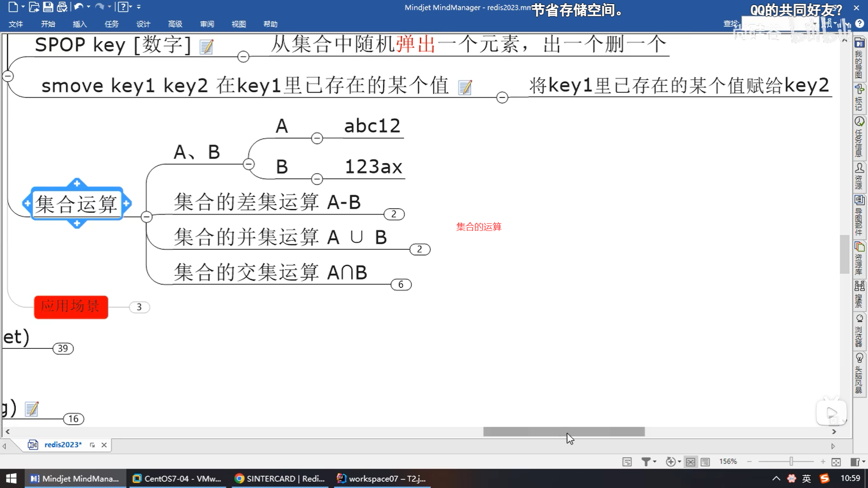The width and height of the screenshot is (868, 488).
Task: Click the zoom slider handle
Action: click(791, 461)
